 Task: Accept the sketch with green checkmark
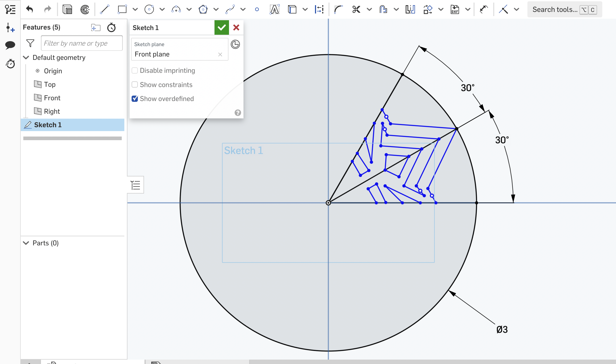pyautogui.click(x=221, y=27)
